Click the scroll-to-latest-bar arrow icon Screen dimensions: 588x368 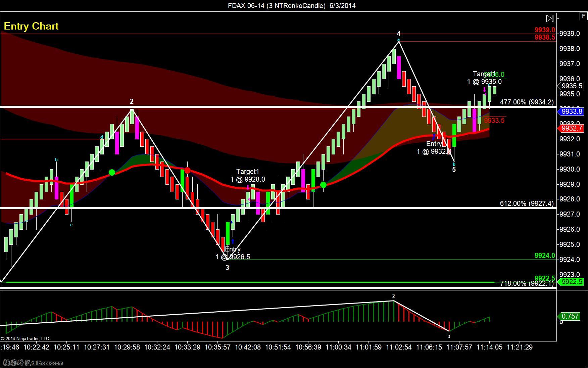click(x=550, y=18)
